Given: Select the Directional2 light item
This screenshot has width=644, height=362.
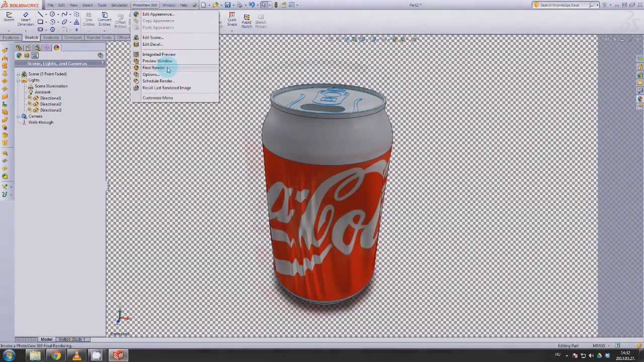Looking at the screenshot, I should (x=50, y=104).
